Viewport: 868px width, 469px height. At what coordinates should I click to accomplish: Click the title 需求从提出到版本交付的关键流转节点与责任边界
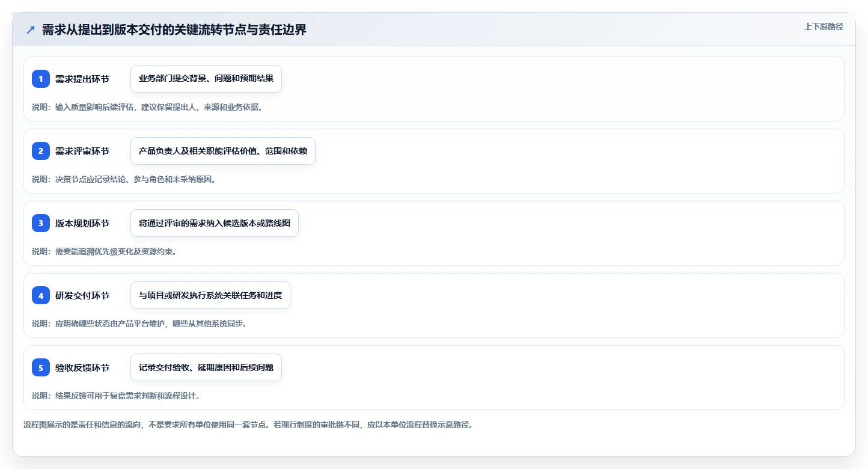coord(174,29)
